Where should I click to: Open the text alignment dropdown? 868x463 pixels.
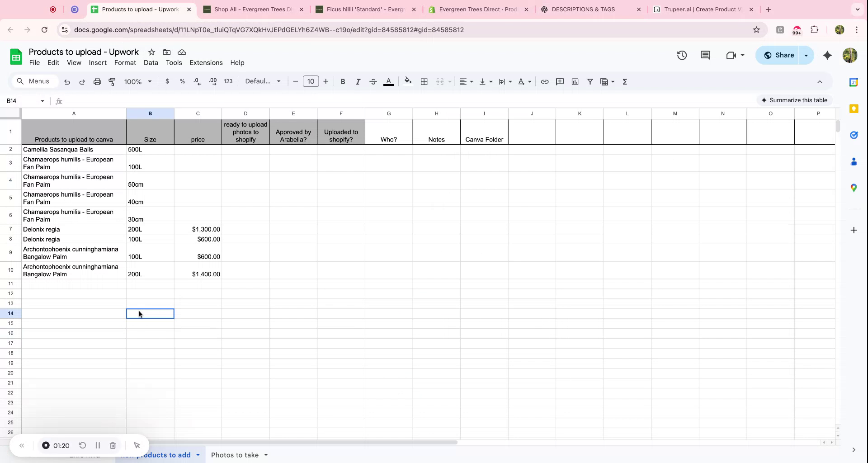point(466,82)
